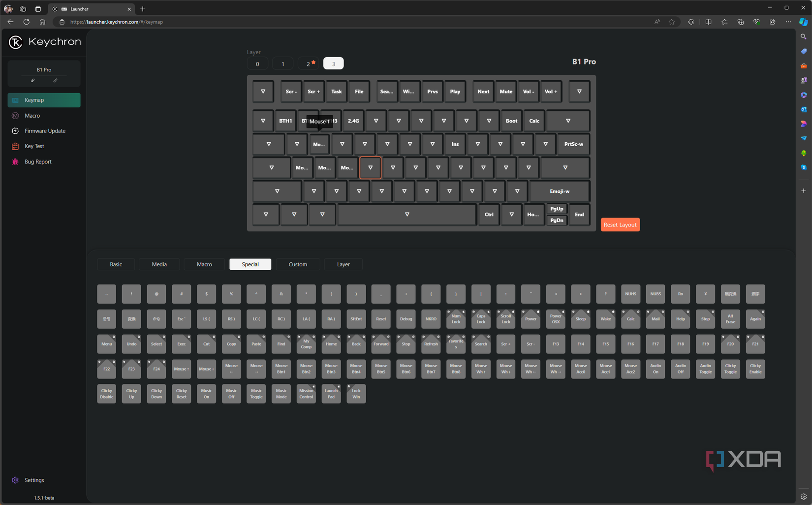Image resolution: width=812 pixels, height=505 pixels.
Task: Select Layer 2 with the star marker
Action: tap(308, 63)
